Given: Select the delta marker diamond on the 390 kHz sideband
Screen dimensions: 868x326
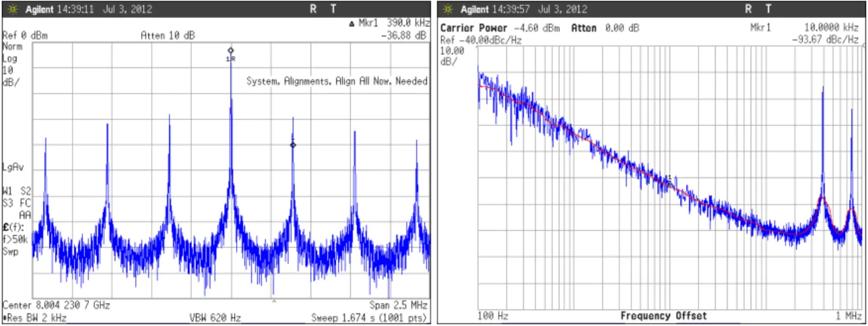Looking at the screenshot, I should [x=293, y=145].
